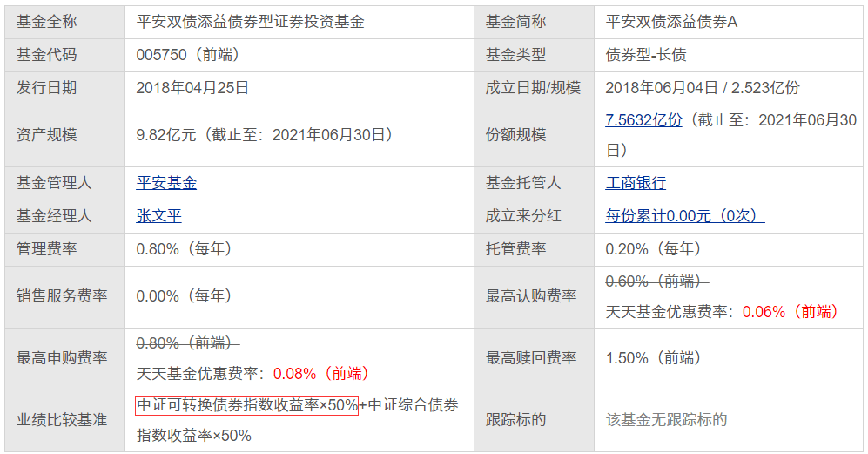Select the fund code 005750（前端）
The width and height of the screenshot is (868, 454).
(188, 54)
